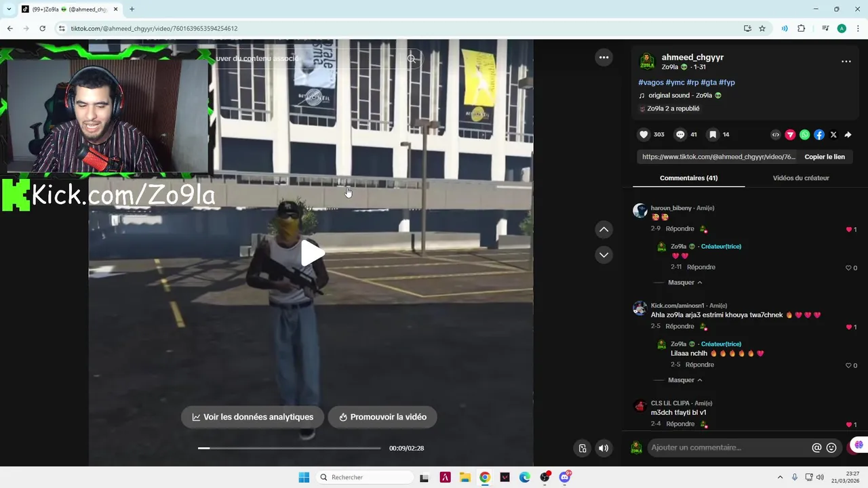Screen dimensions: 868x488
Task: Open the ellipsis menu beside ahmeed_chgyyr
Action: (x=846, y=62)
